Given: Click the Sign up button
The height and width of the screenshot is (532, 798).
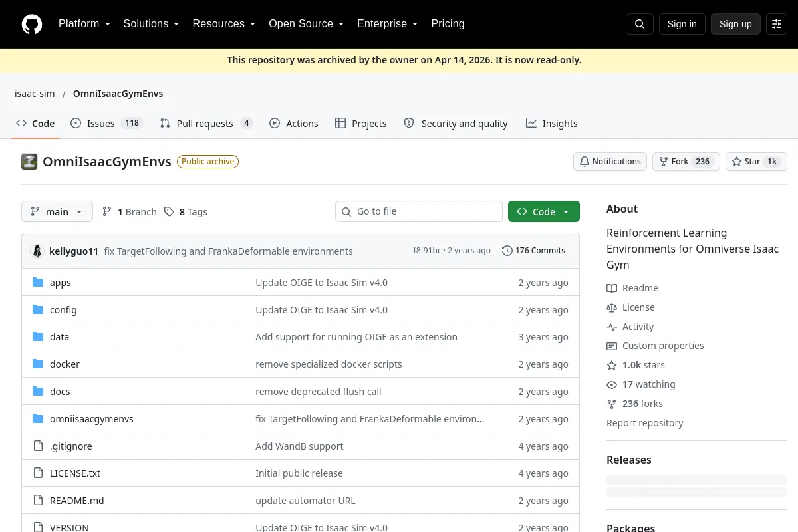Looking at the screenshot, I should pyautogui.click(x=735, y=24).
